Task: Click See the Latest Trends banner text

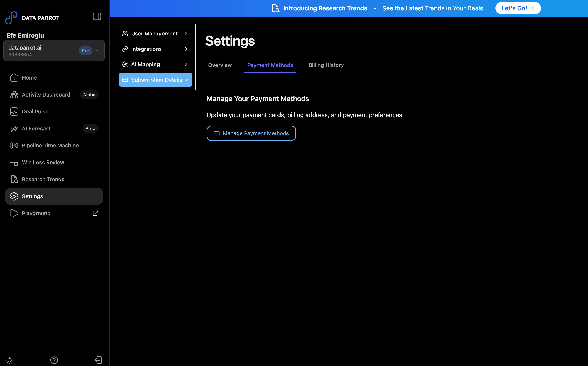Action: pos(433,8)
